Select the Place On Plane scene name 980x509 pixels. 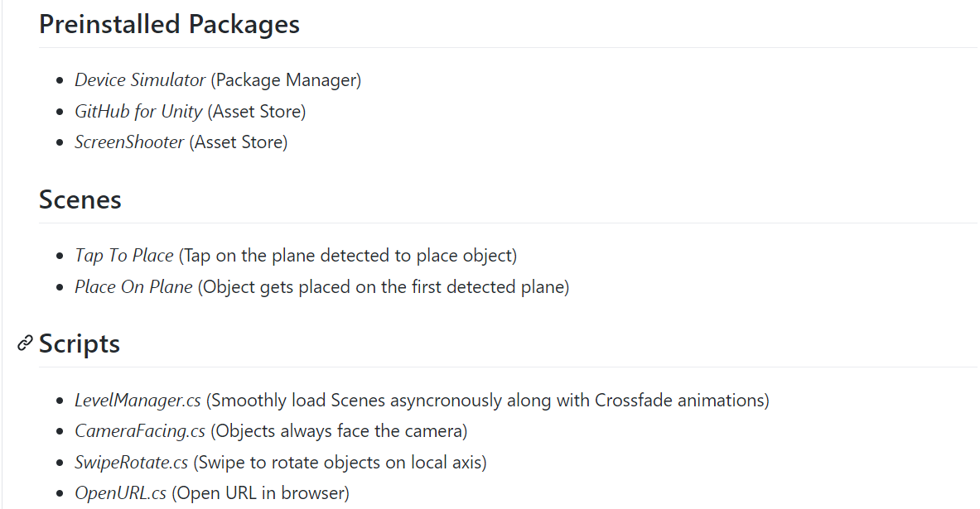point(133,287)
